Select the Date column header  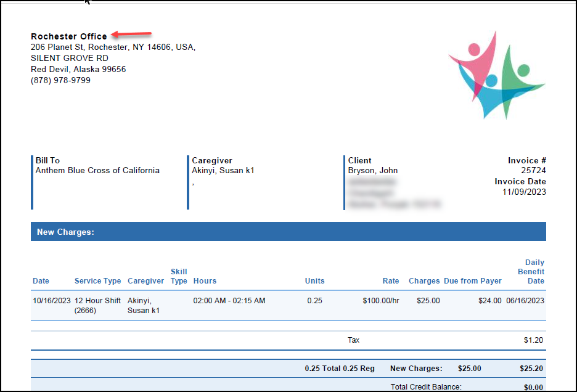(x=41, y=280)
